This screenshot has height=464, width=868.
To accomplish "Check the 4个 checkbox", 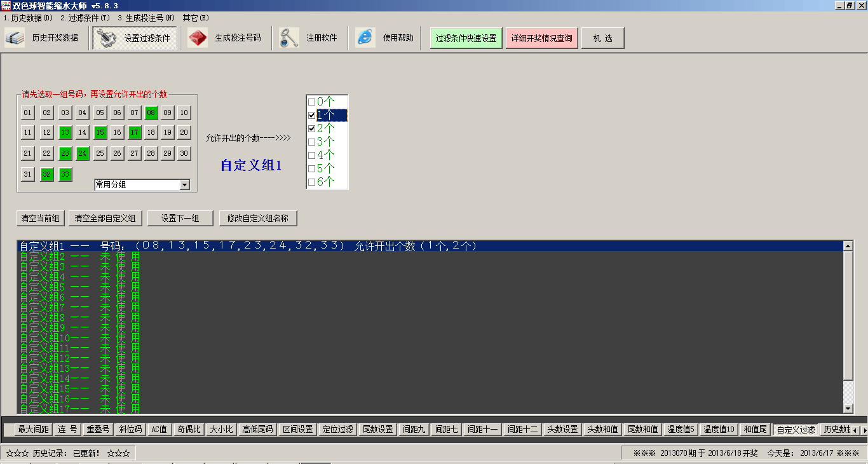I will click(311, 155).
